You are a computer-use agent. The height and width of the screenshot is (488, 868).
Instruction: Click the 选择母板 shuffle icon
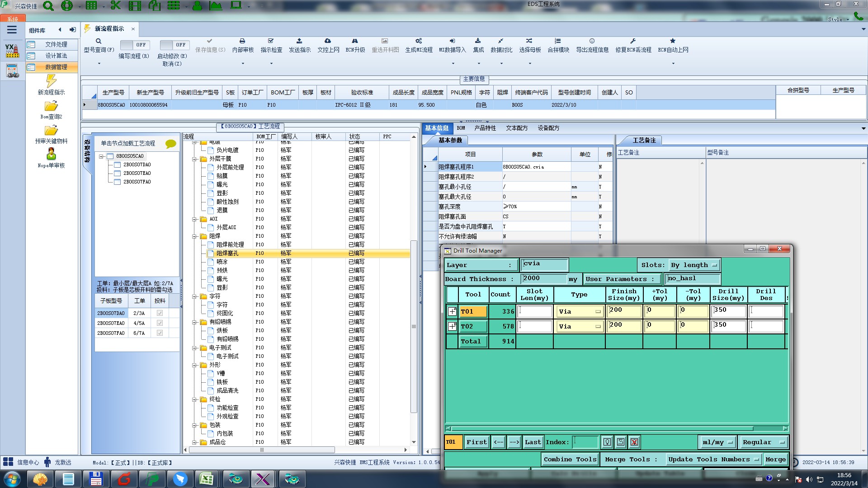click(x=529, y=41)
